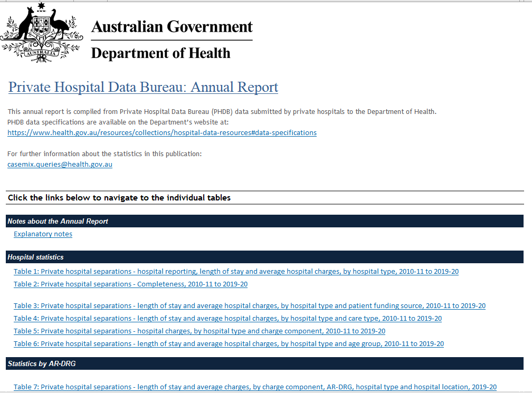Open Table 1 hospital reporting link
Viewport: 532px width, 393px height.
[x=236, y=271]
